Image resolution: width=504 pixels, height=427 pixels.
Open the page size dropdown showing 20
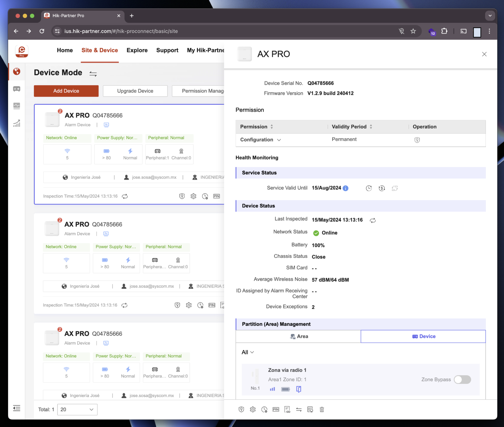pyautogui.click(x=77, y=409)
